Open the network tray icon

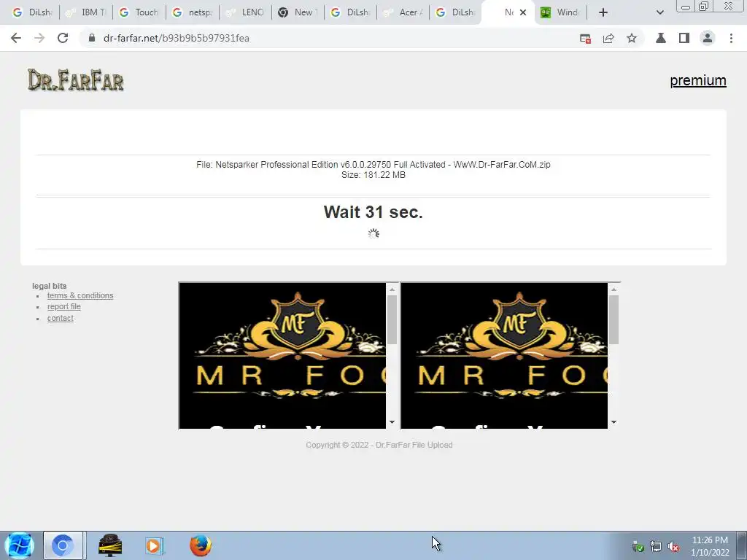click(x=656, y=547)
